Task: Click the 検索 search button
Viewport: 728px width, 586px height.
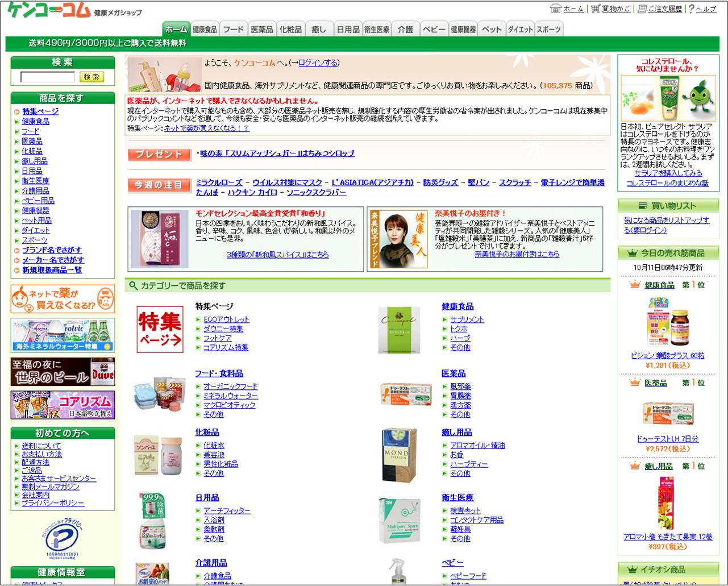Action: pyautogui.click(x=91, y=77)
